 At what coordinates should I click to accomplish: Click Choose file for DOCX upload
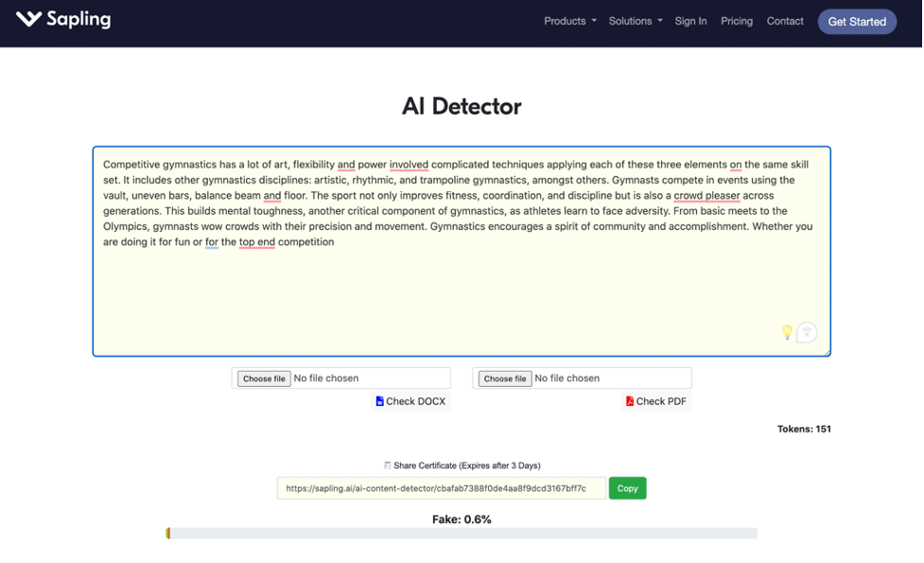262,378
